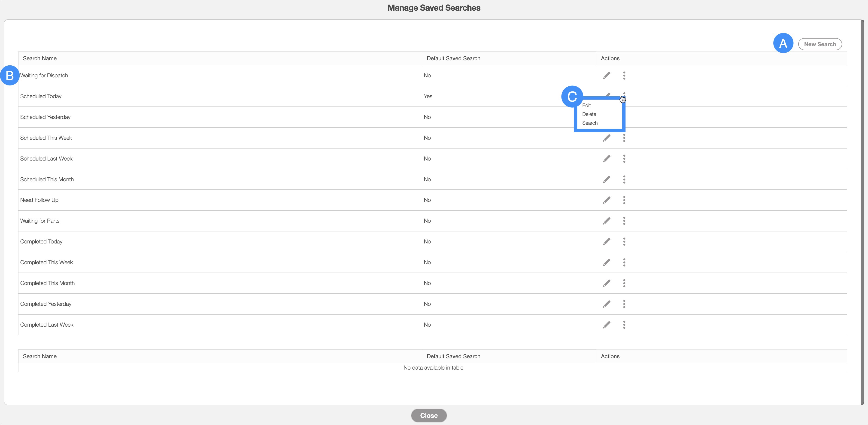
Task: Edit the Waiting for Parts search
Action: 607,221
